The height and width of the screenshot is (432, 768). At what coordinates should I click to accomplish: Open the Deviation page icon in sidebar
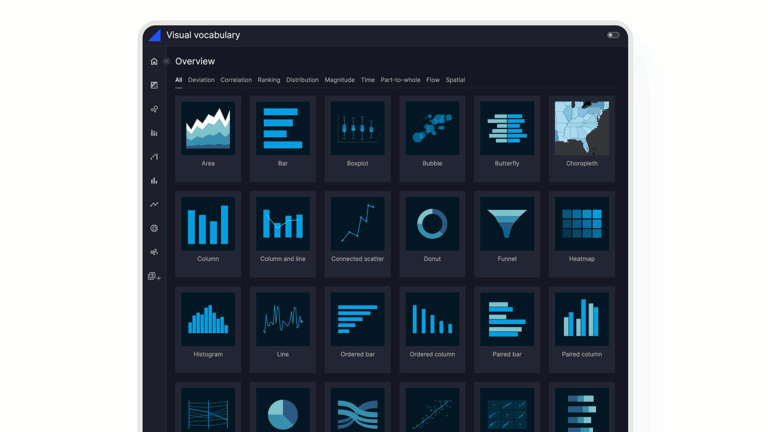coord(154,85)
